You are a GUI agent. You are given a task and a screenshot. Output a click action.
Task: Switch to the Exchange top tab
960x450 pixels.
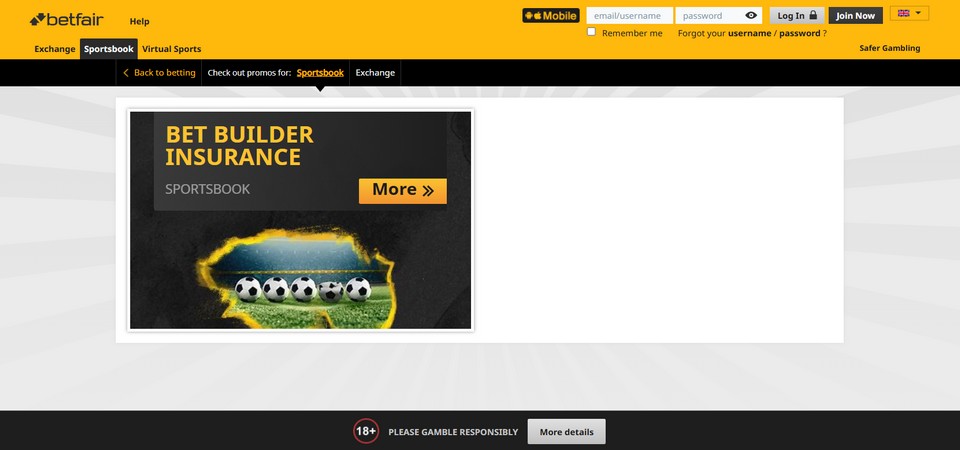tap(54, 49)
